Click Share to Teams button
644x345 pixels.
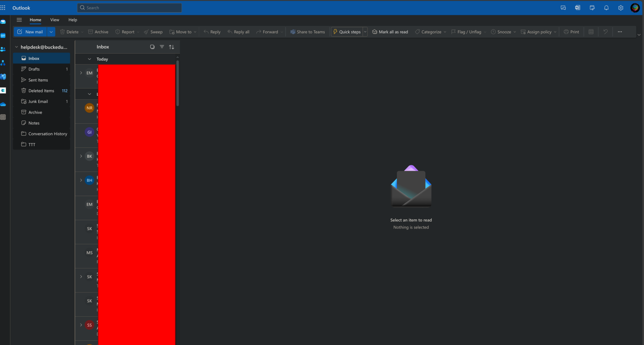(x=307, y=32)
